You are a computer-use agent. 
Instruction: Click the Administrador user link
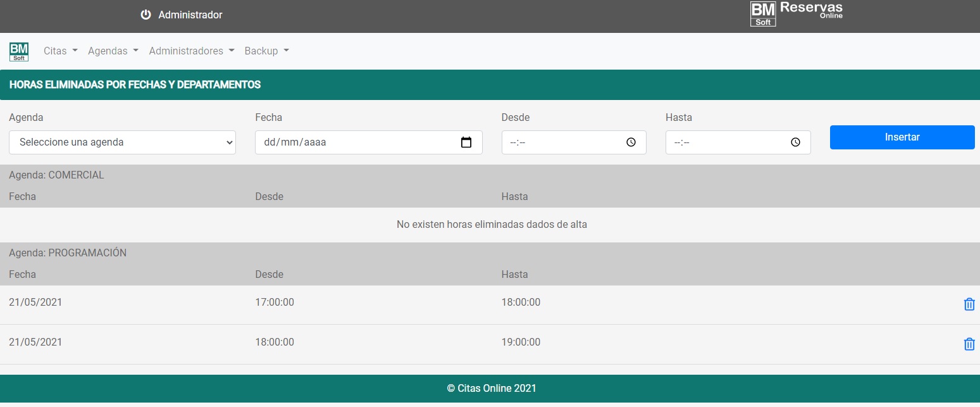click(x=190, y=15)
